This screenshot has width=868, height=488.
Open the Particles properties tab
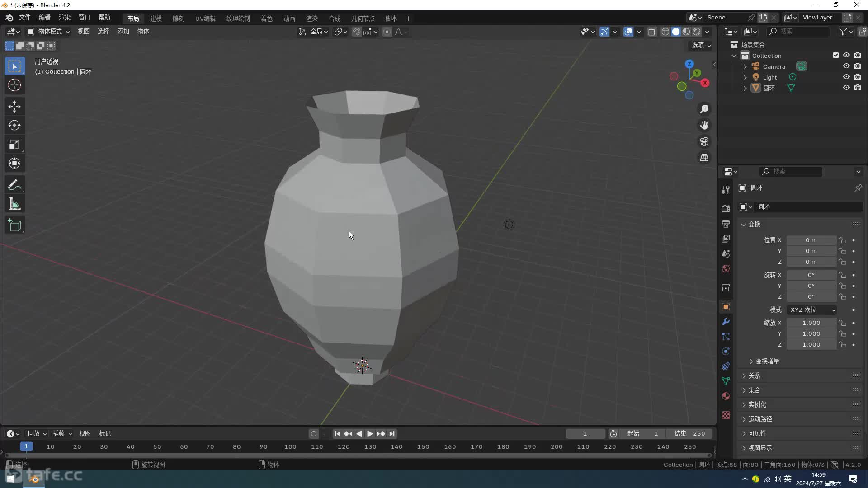726,337
